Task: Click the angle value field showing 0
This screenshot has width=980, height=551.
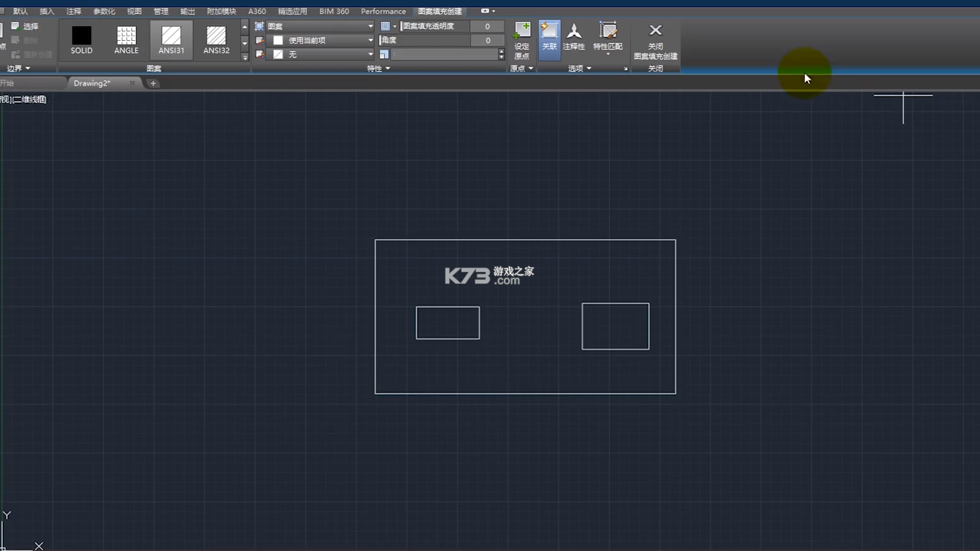Action: coord(487,40)
